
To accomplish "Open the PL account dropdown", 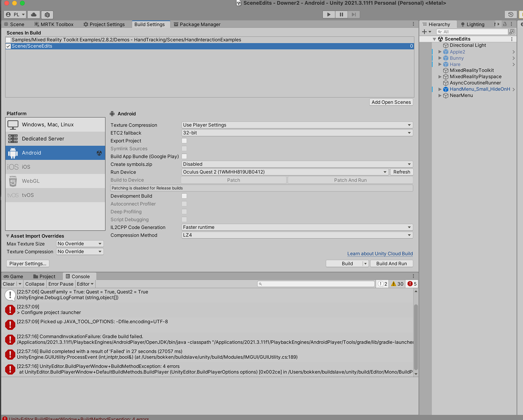I will coord(15,14).
